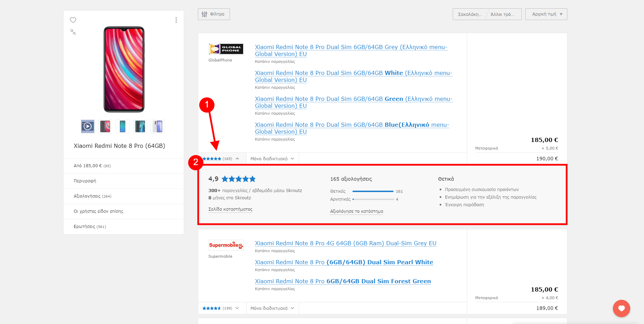Click the collapse arrows icon under the heart
The width and height of the screenshot is (644, 324).
click(73, 32)
